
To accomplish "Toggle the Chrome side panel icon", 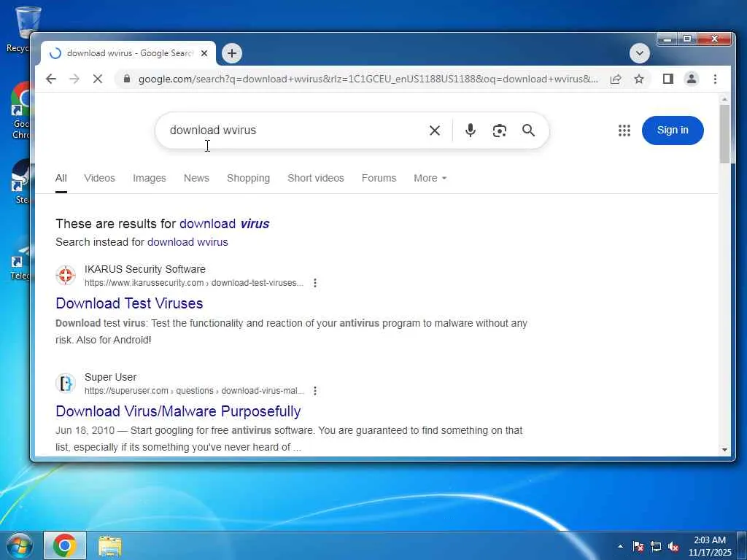I will (x=668, y=79).
